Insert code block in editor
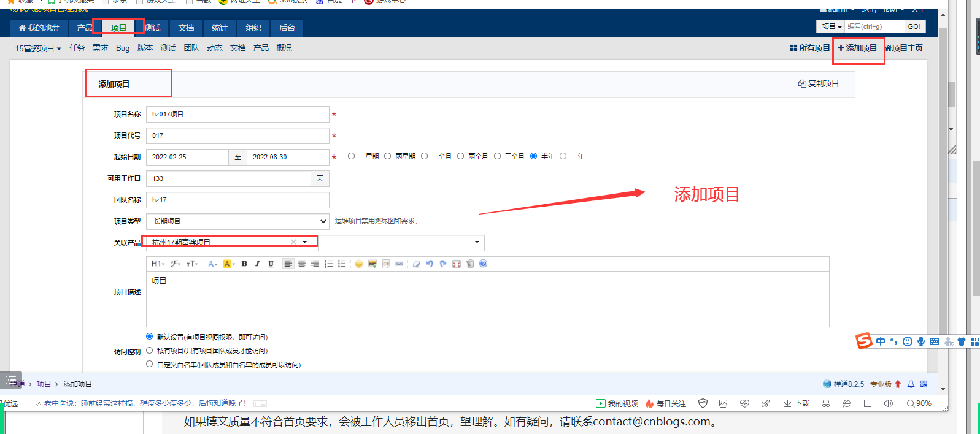This screenshot has height=434, width=980. point(385,264)
